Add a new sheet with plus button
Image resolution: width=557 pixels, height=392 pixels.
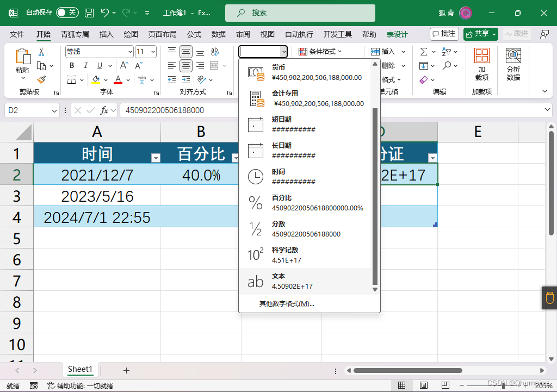126,371
